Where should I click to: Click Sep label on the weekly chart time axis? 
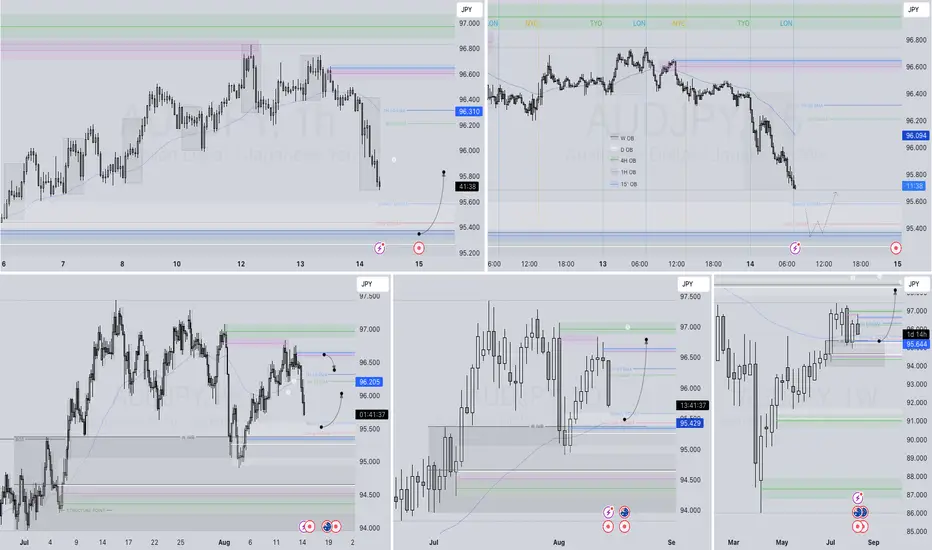coord(873,542)
